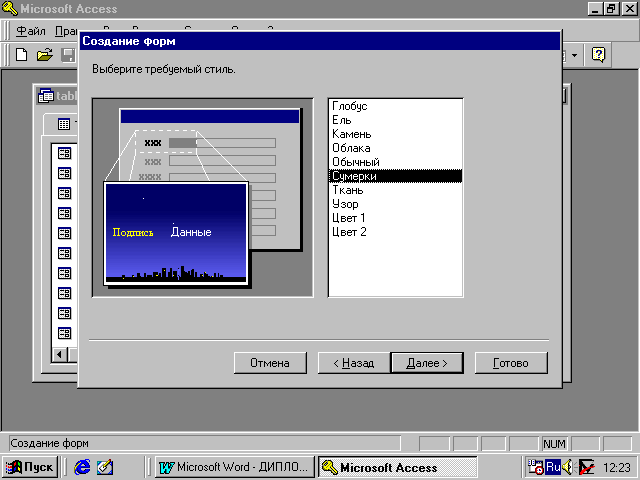The height and width of the screenshot is (480, 640).
Task: Launch Internet Explorer from the quick launch
Action: coord(82,467)
